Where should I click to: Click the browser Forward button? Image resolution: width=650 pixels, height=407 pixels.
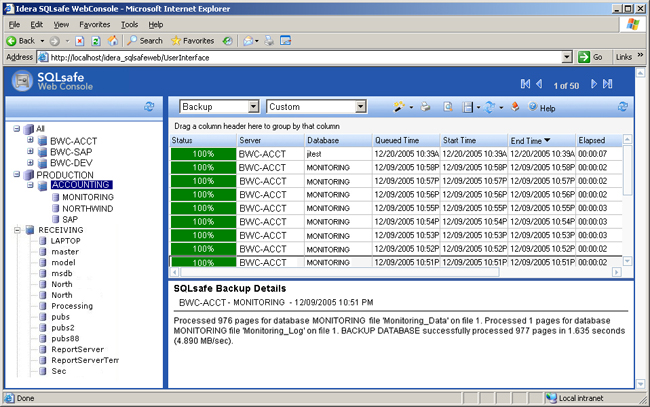tap(55, 41)
